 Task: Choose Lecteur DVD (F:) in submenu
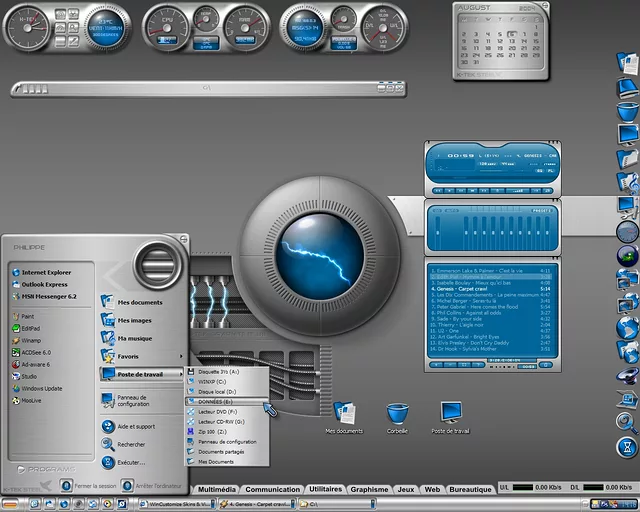pyautogui.click(x=217, y=411)
